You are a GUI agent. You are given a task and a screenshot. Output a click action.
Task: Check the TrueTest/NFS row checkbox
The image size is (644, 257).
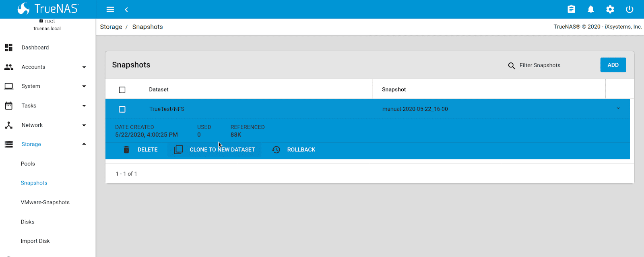pyautogui.click(x=122, y=109)
